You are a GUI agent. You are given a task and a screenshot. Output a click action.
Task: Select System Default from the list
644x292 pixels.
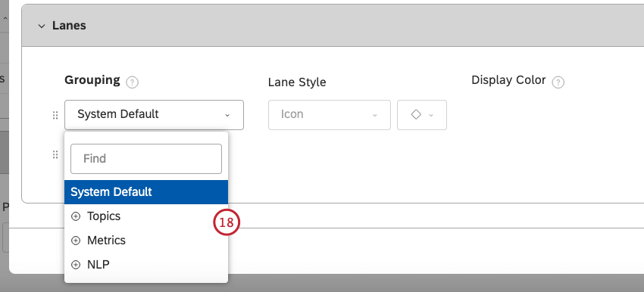point(146,192)
